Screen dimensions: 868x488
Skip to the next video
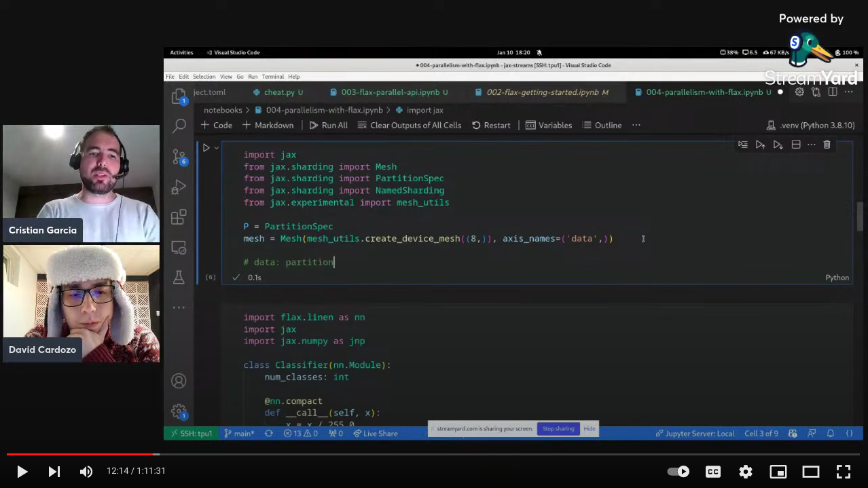pos(54,471)
